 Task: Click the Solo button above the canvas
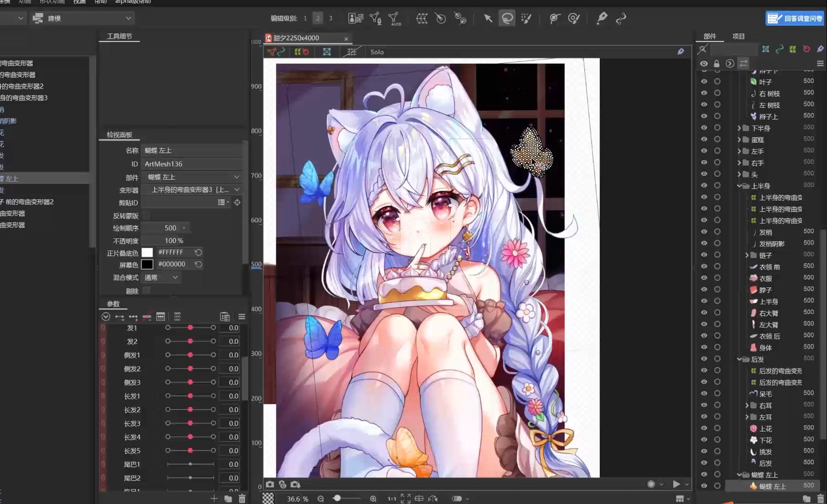[377, 52]
